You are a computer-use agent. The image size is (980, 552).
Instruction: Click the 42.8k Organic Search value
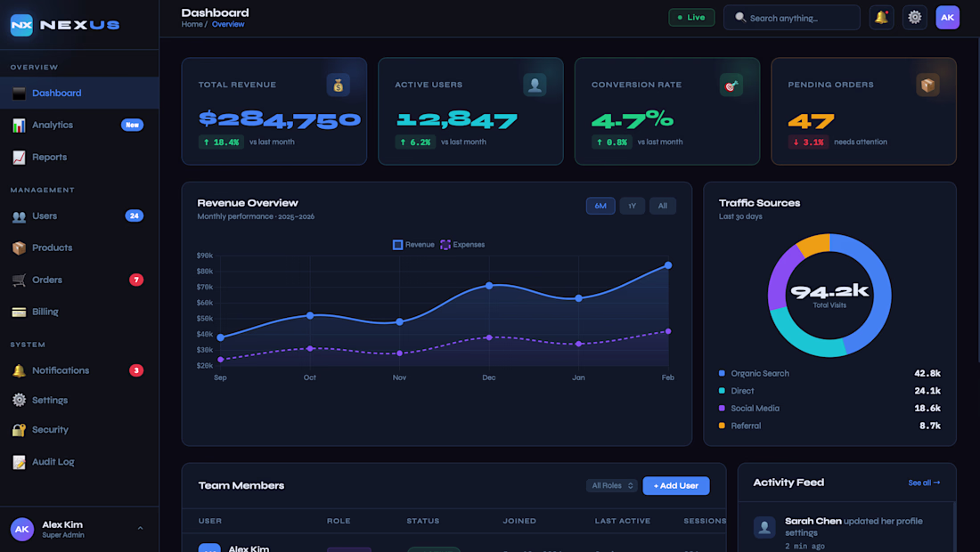(x=927, y=373)
